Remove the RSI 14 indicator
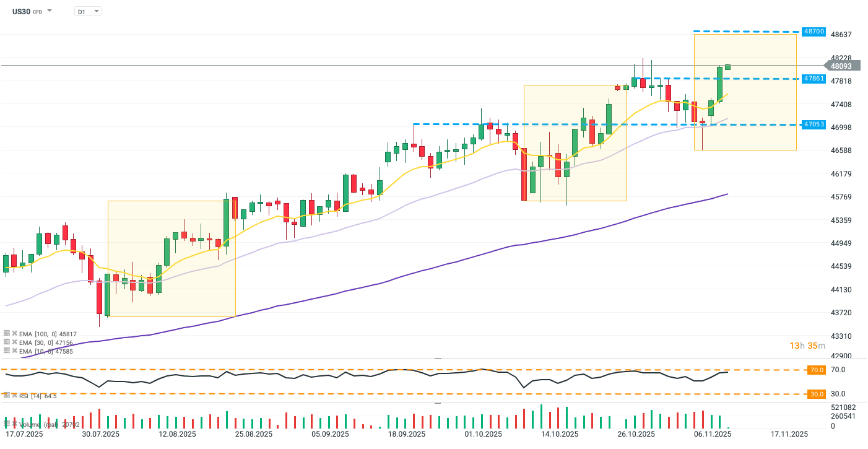Image resolution: width=868 pixels, height=449 pixels. [14, 395]
